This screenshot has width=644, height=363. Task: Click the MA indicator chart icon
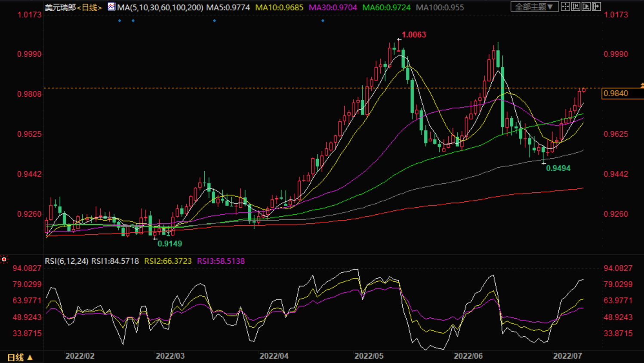(x=111, y=7)
